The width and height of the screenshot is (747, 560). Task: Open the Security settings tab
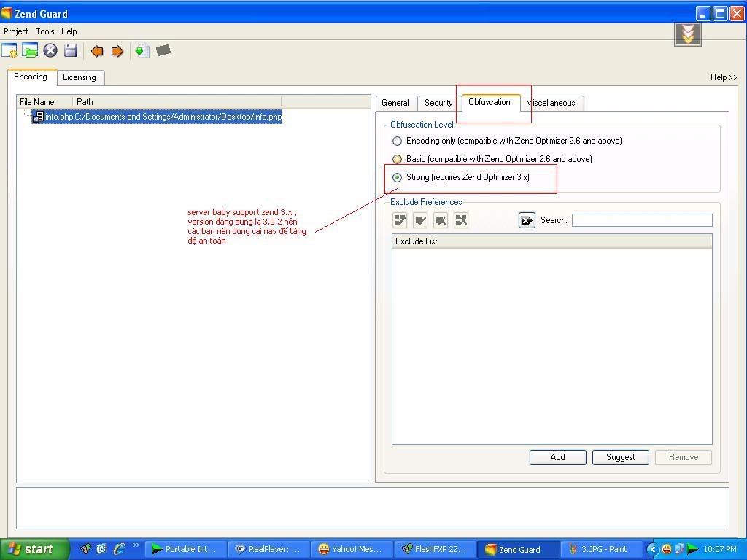tap(438, 103)
